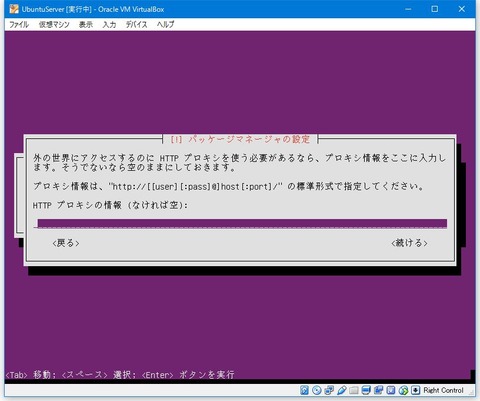Open the 表示 menu

(x=86, y=24)
